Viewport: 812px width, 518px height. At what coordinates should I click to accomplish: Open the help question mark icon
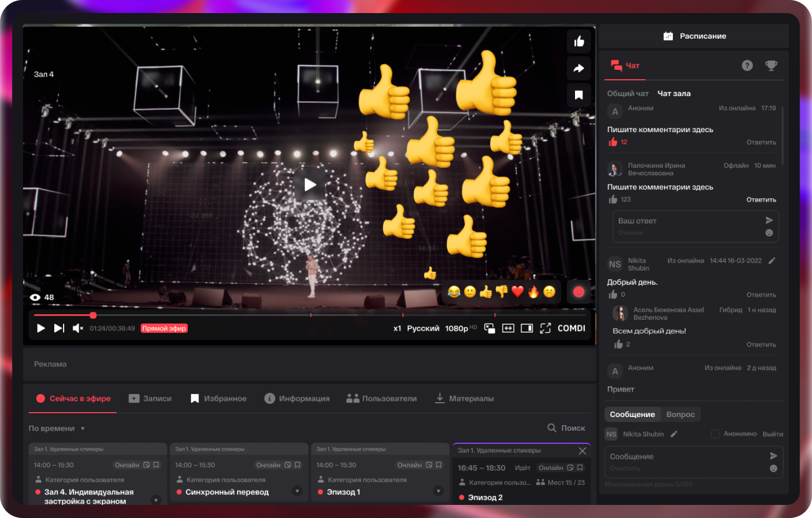[747, 65]
